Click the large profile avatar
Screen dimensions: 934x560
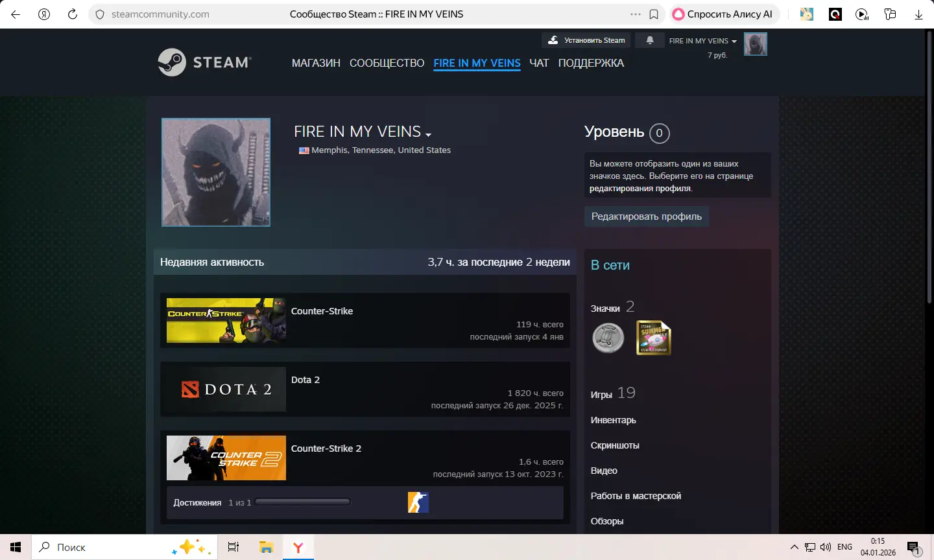point(216,172)
